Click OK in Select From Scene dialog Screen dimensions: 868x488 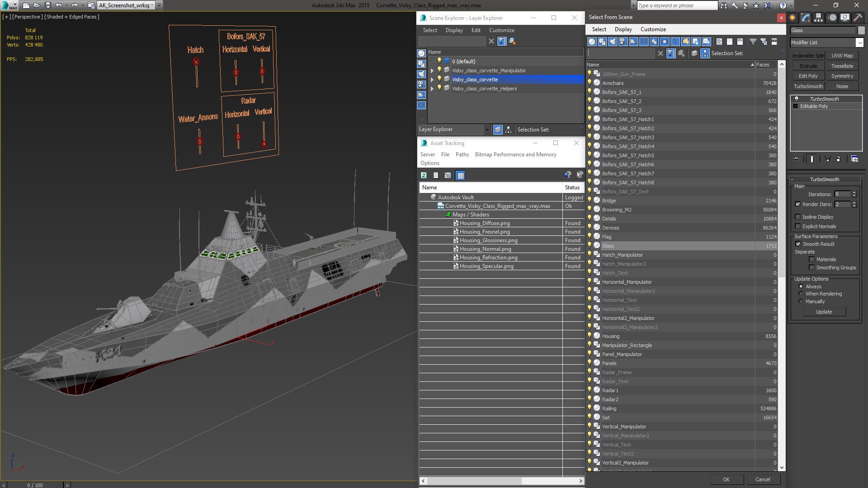[x=726, y=479]
